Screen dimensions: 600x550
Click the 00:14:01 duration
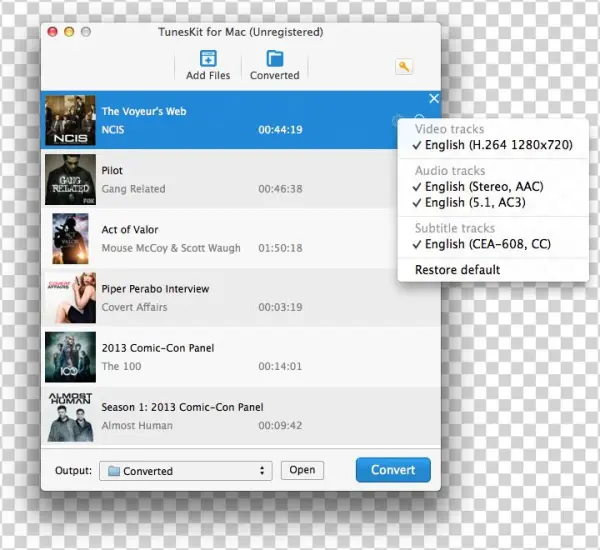click(280, 366)
